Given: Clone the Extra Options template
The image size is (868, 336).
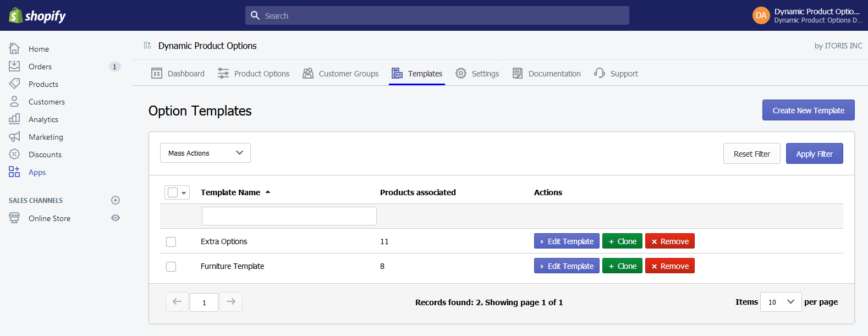Looking at the screenshot, I should click(622, 241).
